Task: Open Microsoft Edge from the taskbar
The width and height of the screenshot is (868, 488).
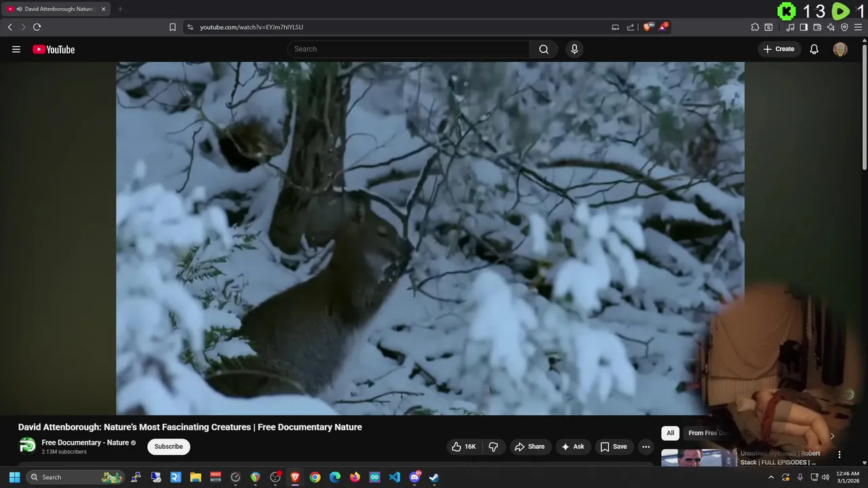Action: point(335,477)
